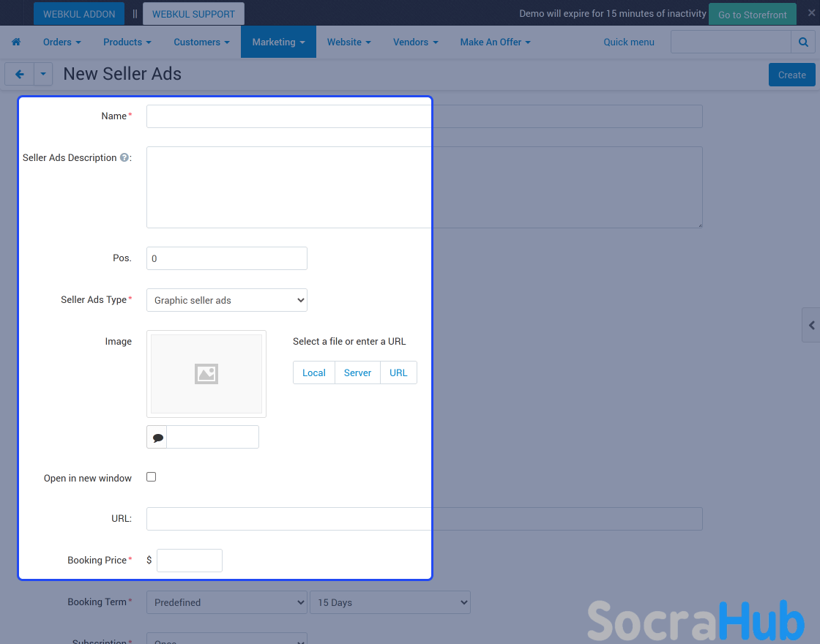820x644 pixels.
Task: Click the Name input field
Action: (425, 116)
